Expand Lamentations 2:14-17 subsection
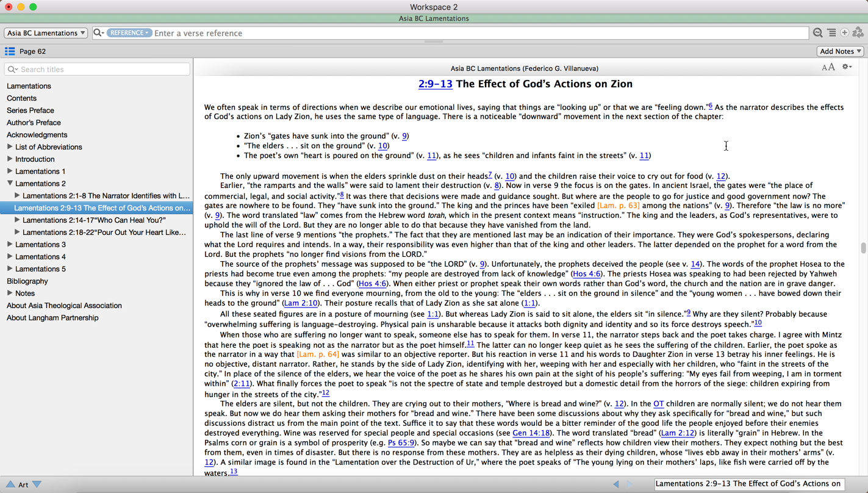This screenshot has width=868, height=493. (17, 220)
